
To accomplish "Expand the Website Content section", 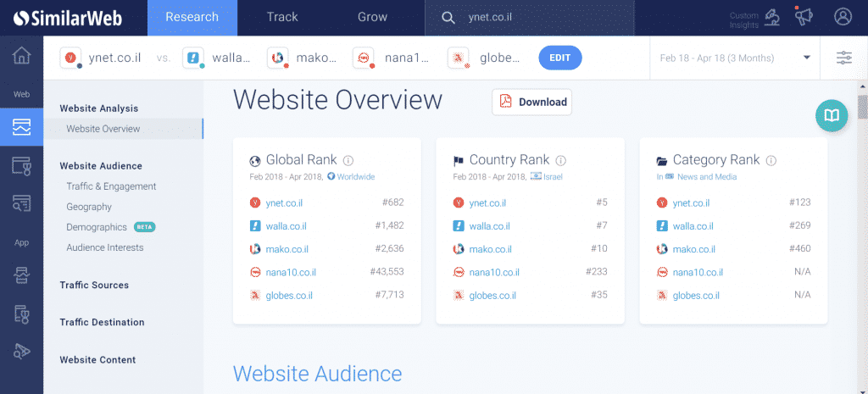I will (x=97, y=360).
